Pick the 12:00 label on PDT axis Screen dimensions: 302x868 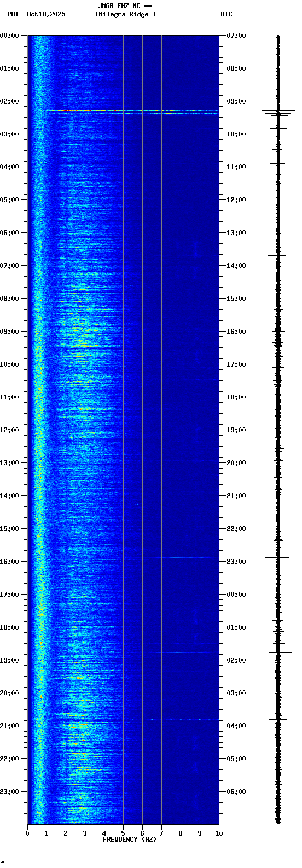tap(9, 430)
